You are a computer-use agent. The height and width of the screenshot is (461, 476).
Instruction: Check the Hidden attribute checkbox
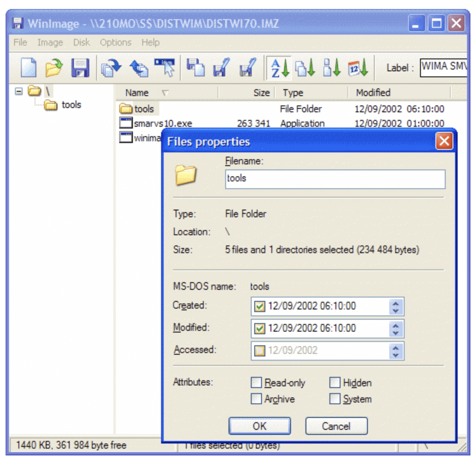pos(334,383)
